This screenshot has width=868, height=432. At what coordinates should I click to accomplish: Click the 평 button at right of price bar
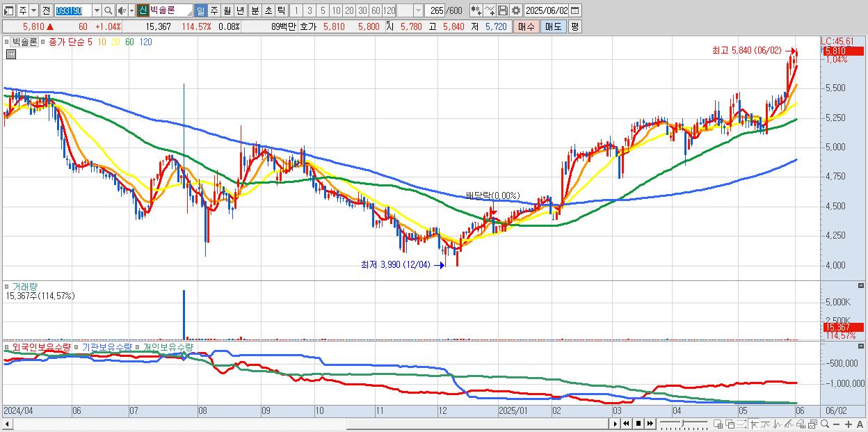click(574, 26)
